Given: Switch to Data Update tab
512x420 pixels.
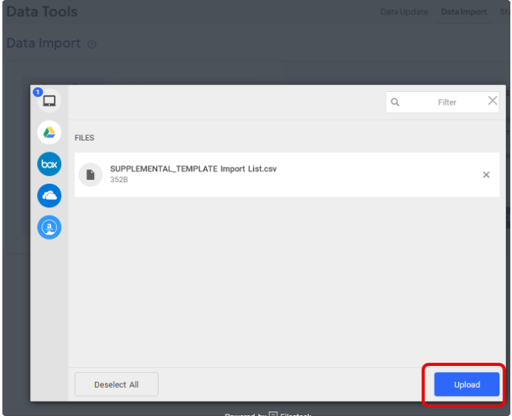Looking at the screenshot, I should (x=404, y=12).
